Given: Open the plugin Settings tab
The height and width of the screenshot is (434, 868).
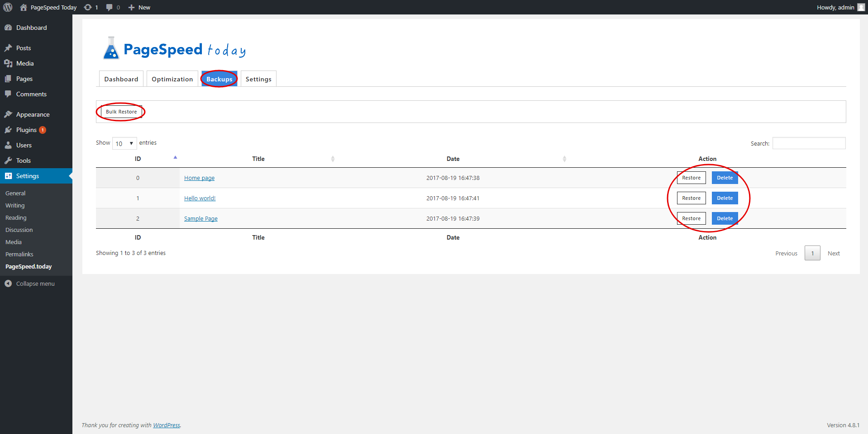Looking at the screenshot, I should pos(258,79).
